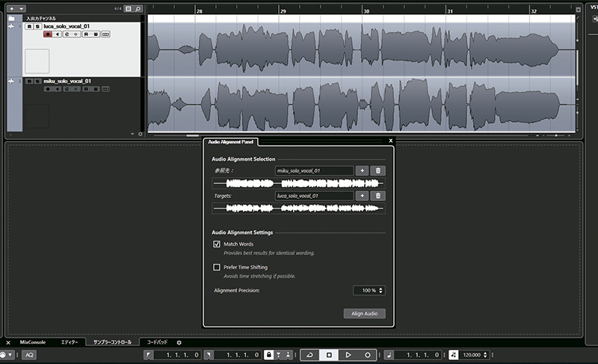Toggle monitor on luca_solo_vocal_01 track

58,34
